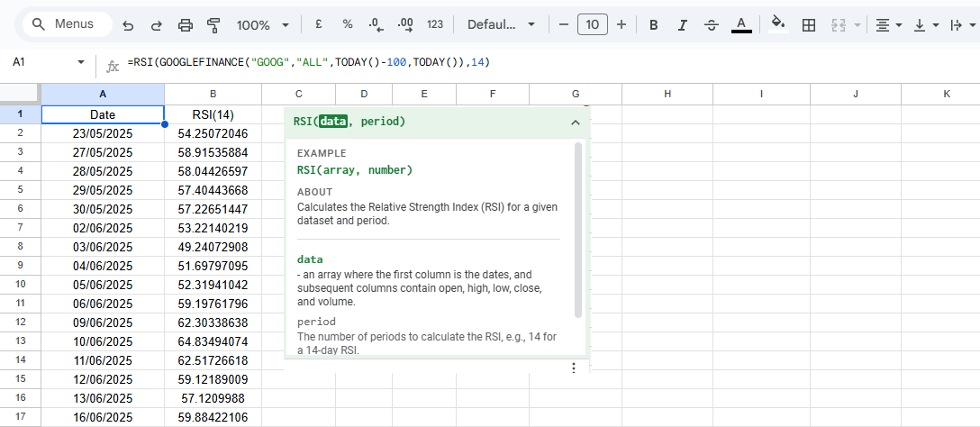Viewport: 980px width, 427px height.
Task: Select row 1 header
Action: (x=20, y=114)
